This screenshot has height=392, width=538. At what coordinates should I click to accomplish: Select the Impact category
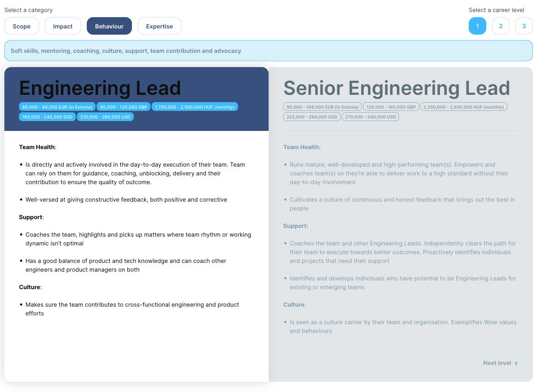click(x=63, y=26)
